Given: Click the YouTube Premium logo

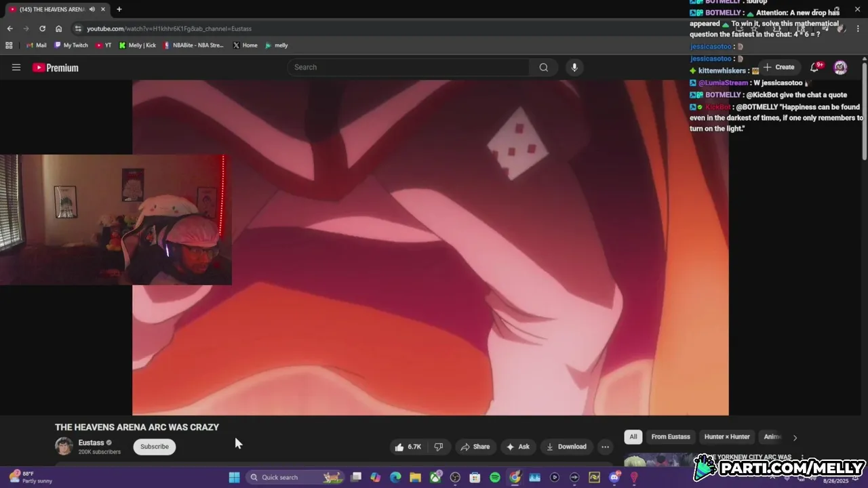Looking at the screenshot, I should (56, 68).
